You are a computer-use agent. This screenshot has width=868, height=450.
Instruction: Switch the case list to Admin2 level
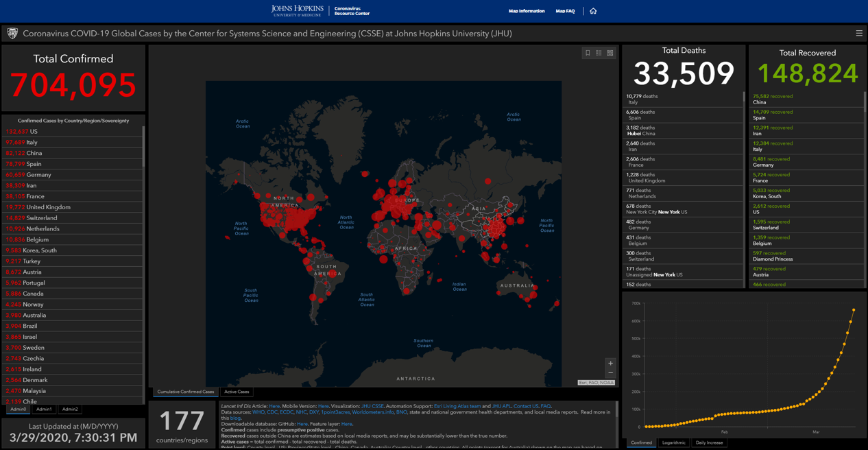(x=70, y=409)
